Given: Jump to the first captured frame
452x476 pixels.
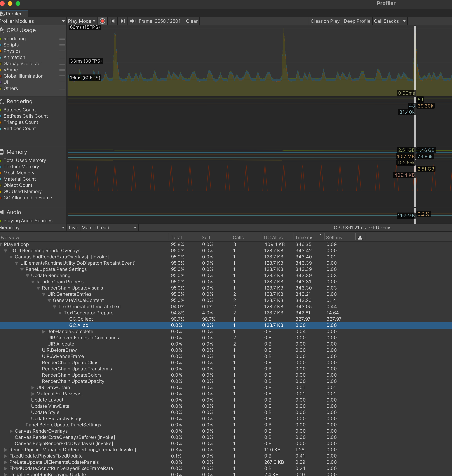Looking at the screenshot, I should (x=112, y=21).
